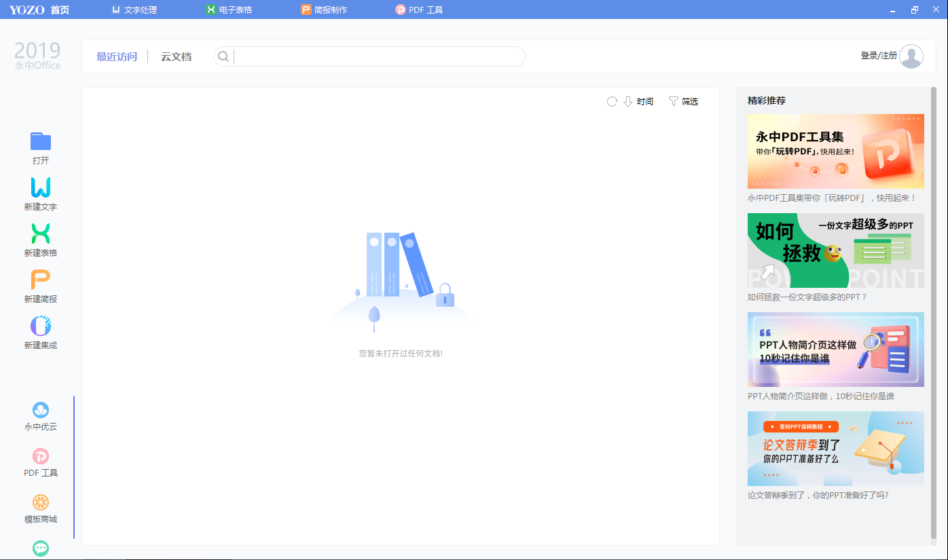This screenshot has height=560, width=948.
Task: Open the 模板商城 template store icon
Action: coord(41,502)
